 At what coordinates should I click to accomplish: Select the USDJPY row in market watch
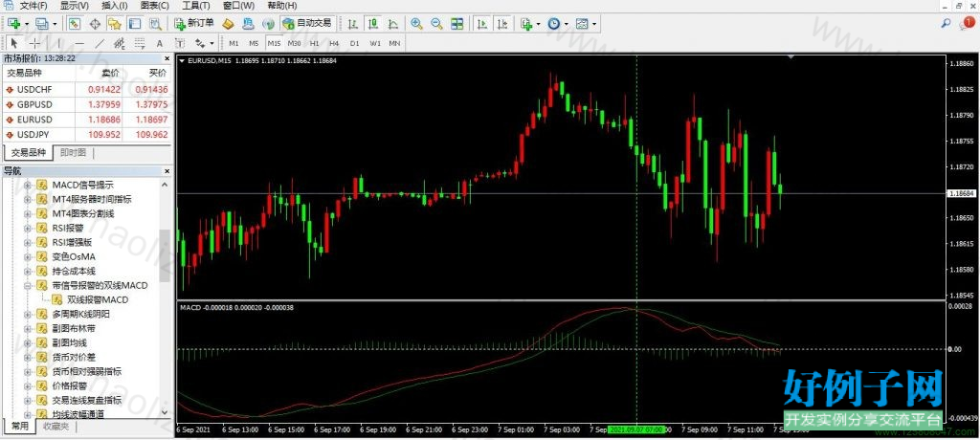[x=86, y=134]
